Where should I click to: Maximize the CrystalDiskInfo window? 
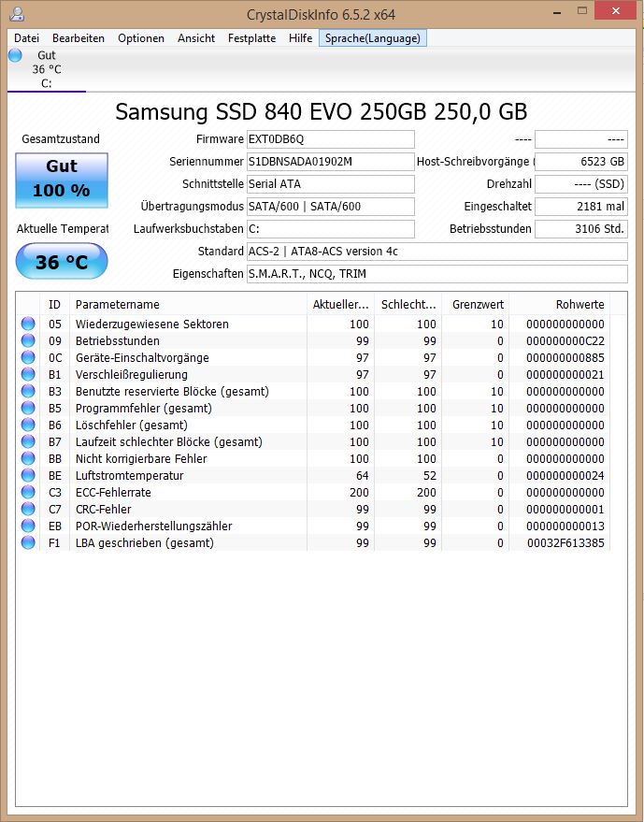582,11
